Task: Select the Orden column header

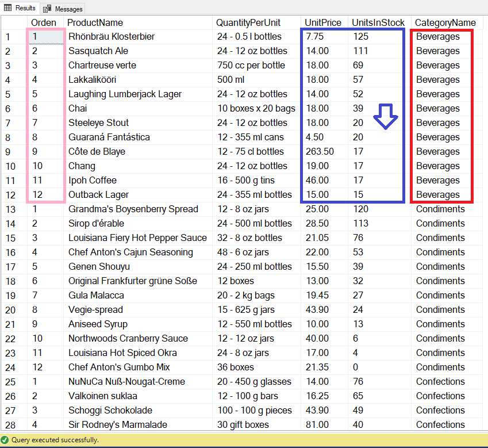Action: click(45, 23)
